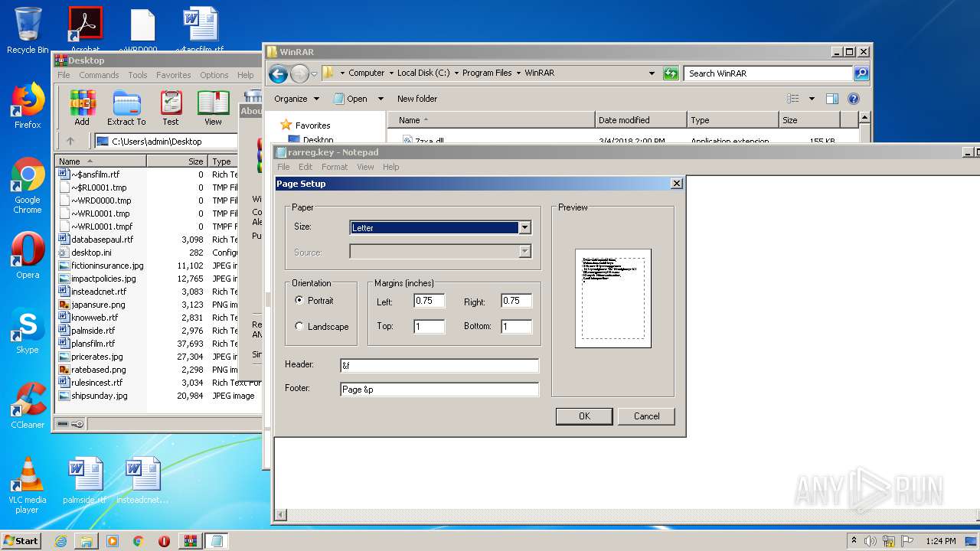Open the Favorites menu in WinRAR
Screen dimensions: 980x551
[x=174, y=75]
